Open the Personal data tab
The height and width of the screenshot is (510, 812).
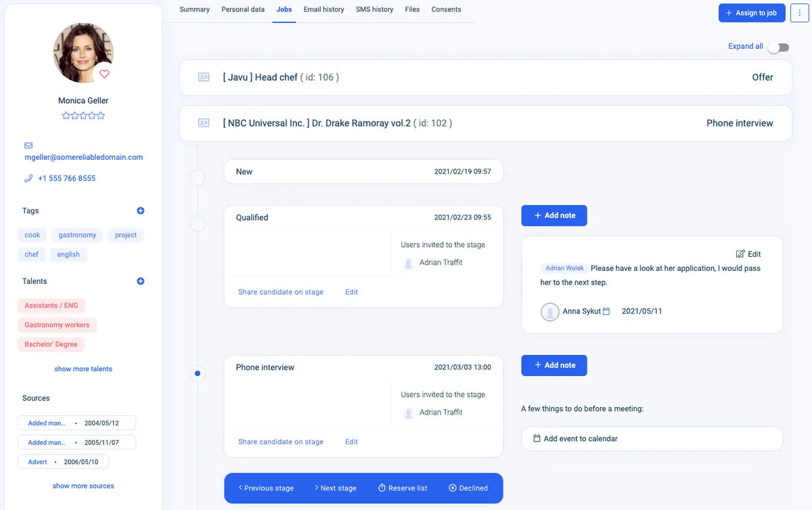coord(243,9)
